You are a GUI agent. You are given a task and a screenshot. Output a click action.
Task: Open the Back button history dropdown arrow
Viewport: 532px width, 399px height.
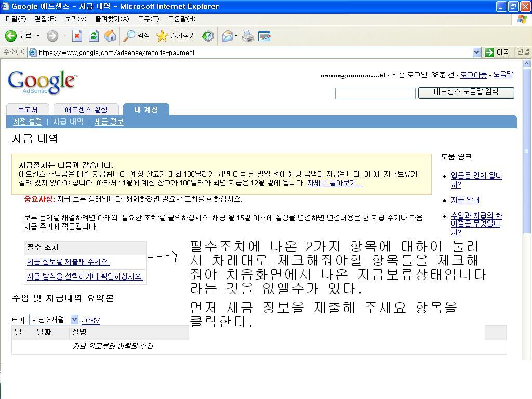(38, 36)
